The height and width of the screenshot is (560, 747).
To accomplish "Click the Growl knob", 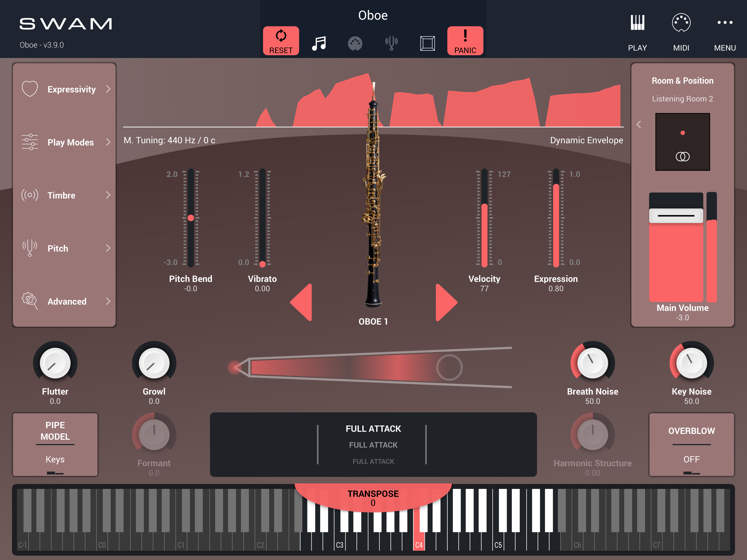I will pos(154,363).
